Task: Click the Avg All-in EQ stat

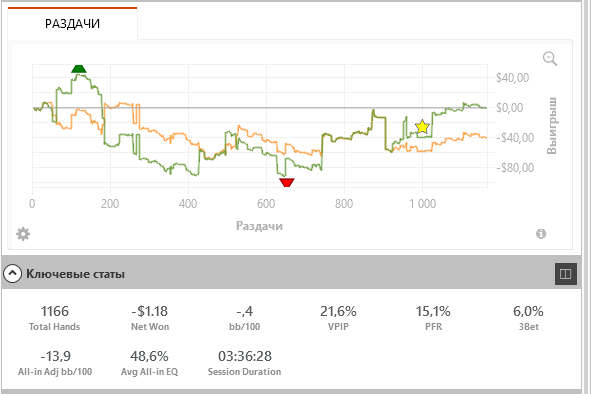Action: point(150,363)
